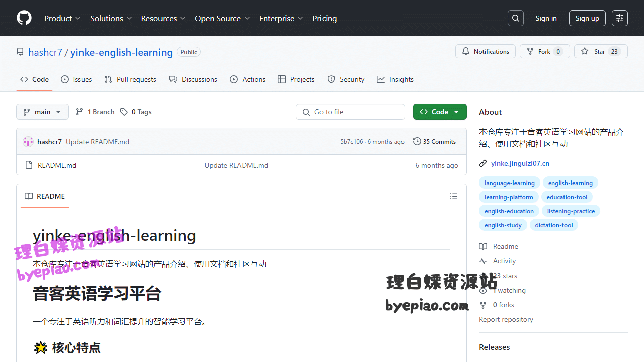Expand the Resources menu
This screenshot has height=362, width=644.
(164, 18)
